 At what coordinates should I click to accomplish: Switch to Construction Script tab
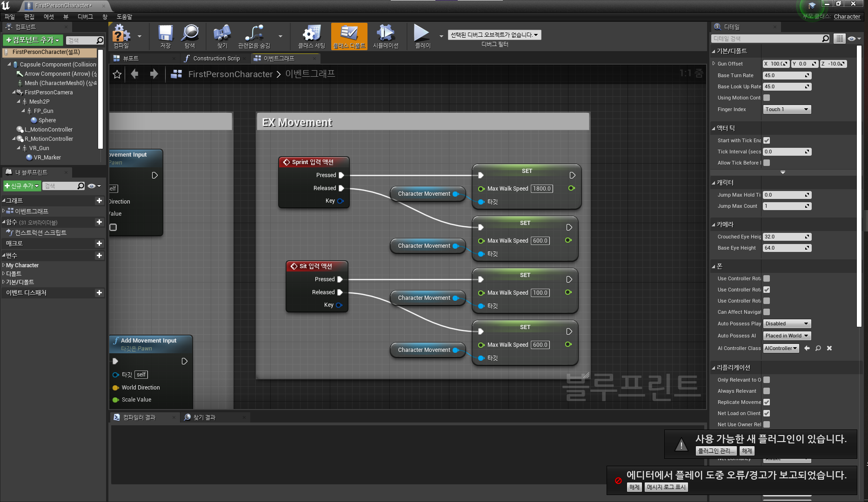[x=216, y=58]
